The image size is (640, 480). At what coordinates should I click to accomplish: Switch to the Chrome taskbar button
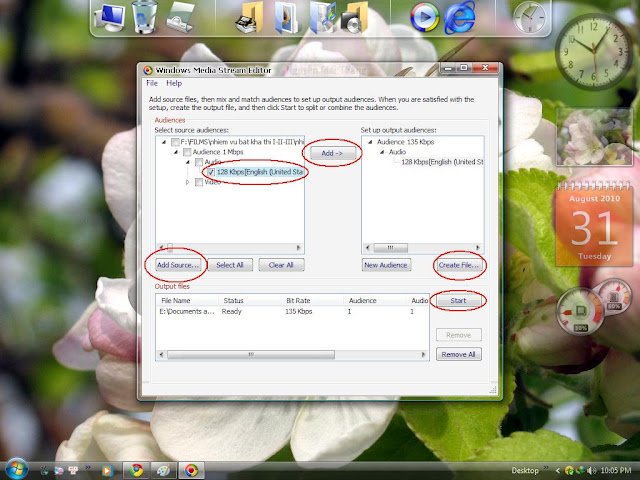136,471
